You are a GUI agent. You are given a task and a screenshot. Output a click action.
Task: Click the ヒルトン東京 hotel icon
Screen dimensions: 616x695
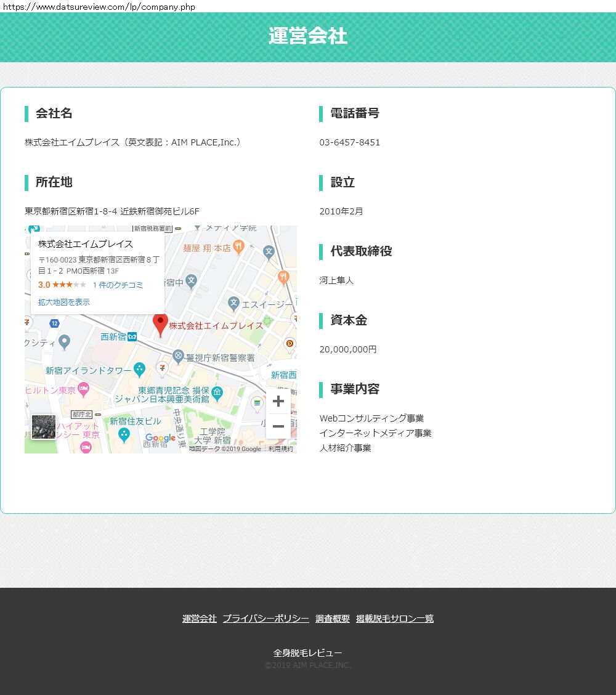pos(84,389)
